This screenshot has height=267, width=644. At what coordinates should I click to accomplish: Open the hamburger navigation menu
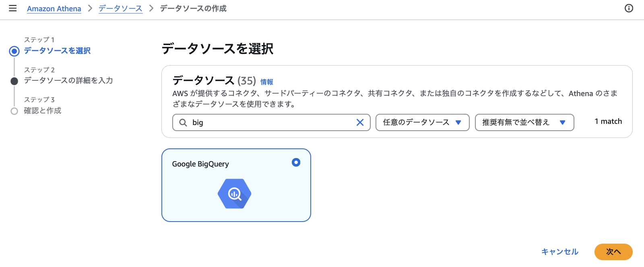[13, 8]
